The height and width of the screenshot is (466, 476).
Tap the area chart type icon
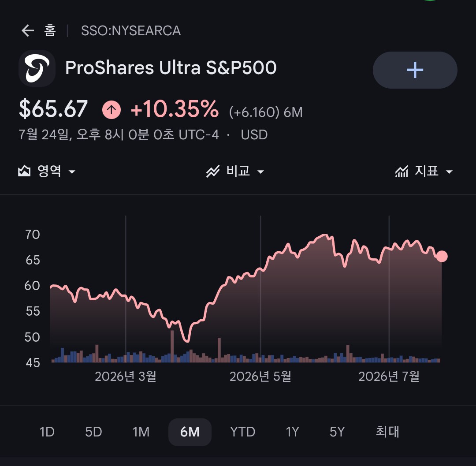[x=24, y=171]
